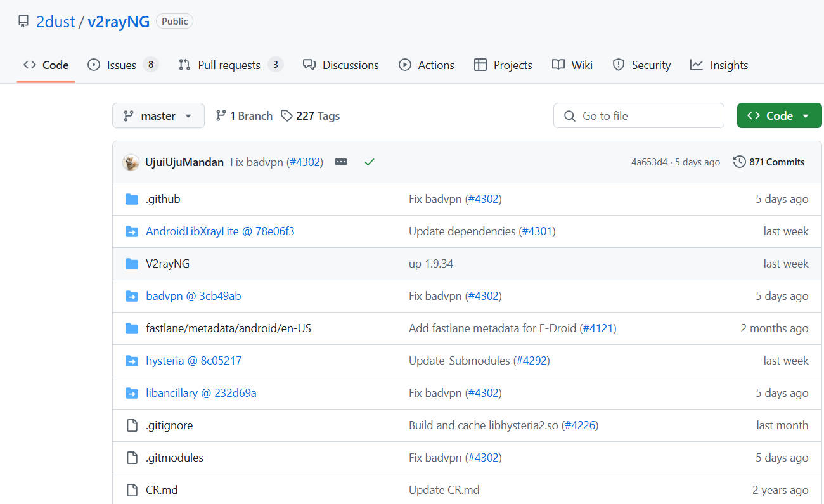Open the 227 Tags link

[311, 116]
